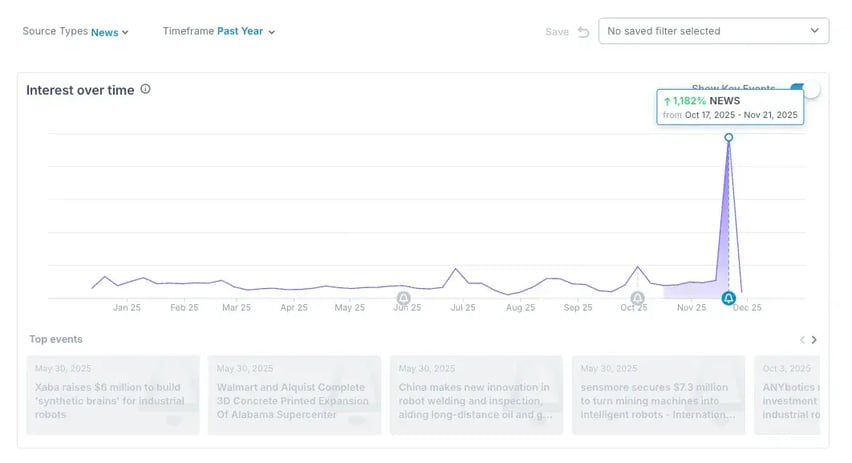Click the key event bell marker near Jun 25

(x=403, y=298)
